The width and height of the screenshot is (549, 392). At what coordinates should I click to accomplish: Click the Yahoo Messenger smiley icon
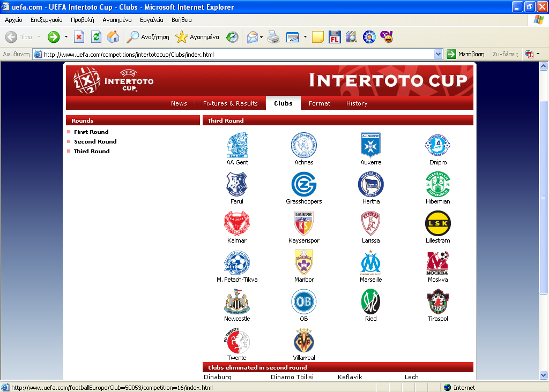[x=387, y=37]
